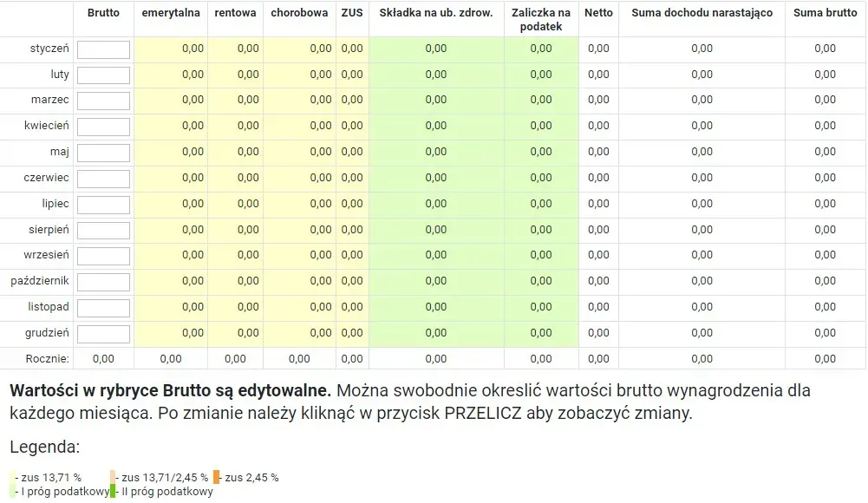Screen dimensions: 868x503
Task: Click the kwiecień Brutto input field
Action: pos(102,126)
